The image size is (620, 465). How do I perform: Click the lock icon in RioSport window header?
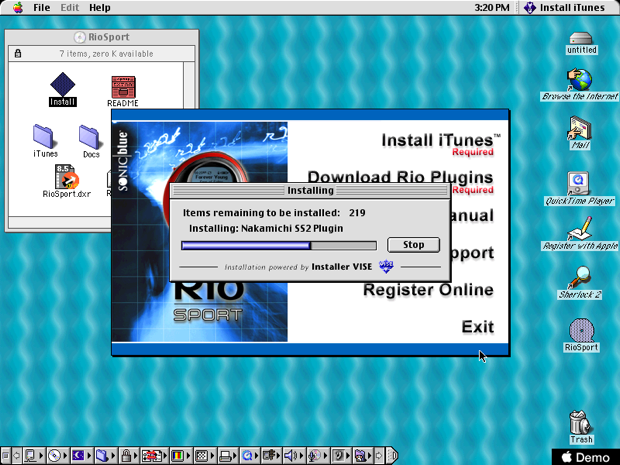[18, 53]
